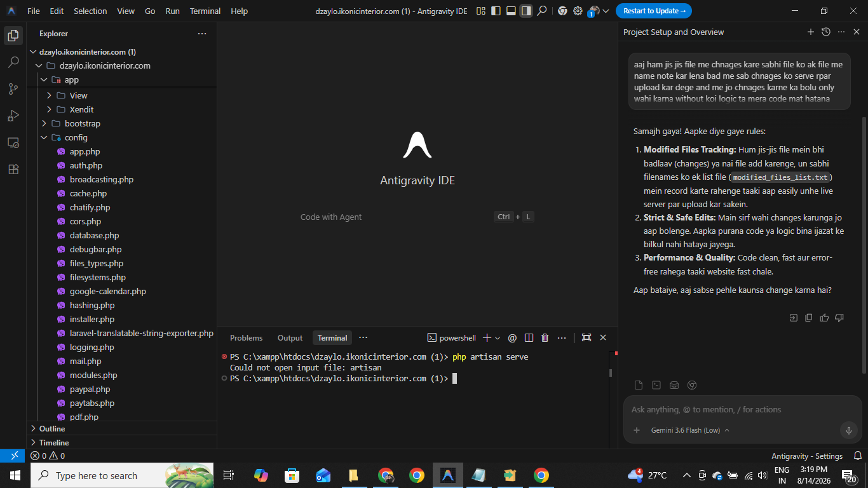Click the arrow-in-box icon under agent response
The width and height of the screenshot is (868, 488).
pyautogui.click(x=794, y=318)
